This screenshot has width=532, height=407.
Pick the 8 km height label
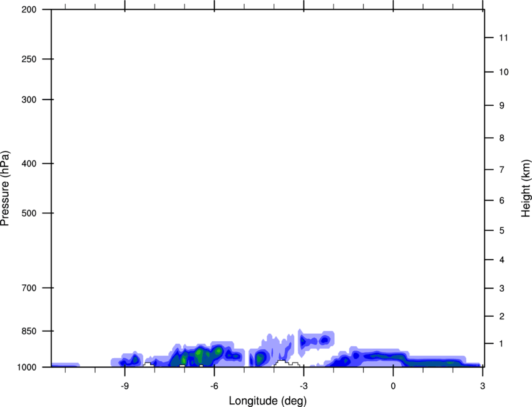pyautogui.click(x=502, y=138)
